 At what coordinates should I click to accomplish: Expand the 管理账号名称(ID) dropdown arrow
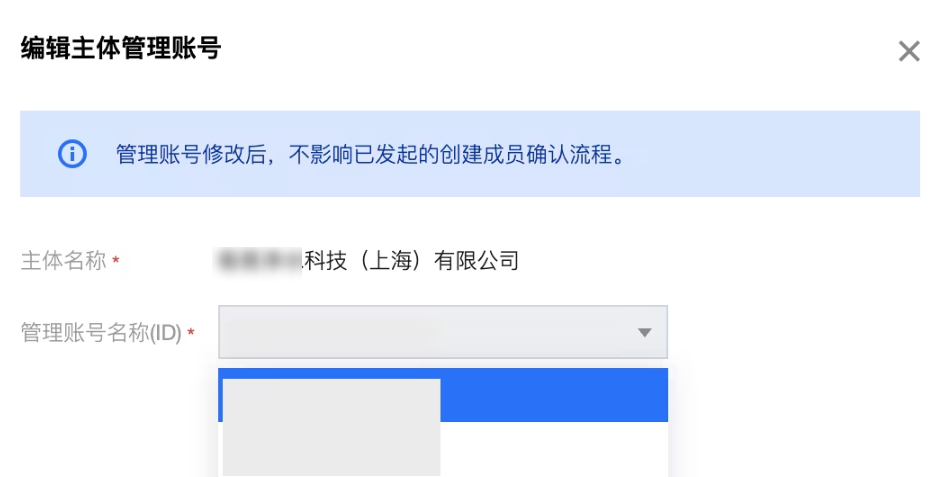click(644, 332)
